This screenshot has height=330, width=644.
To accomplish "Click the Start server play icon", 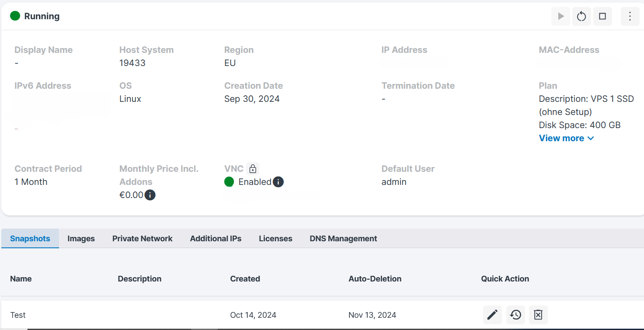I will click(x=560, y=17).
